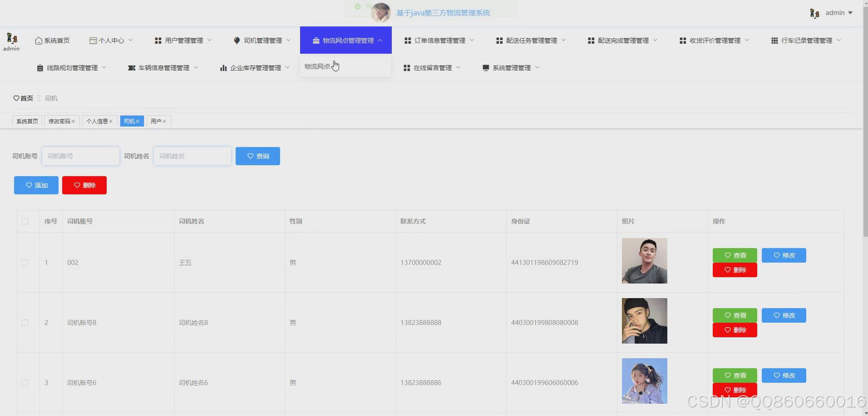
Task: Click the 查询 search button
Action: pyautogui.click(x=257, y=156)
